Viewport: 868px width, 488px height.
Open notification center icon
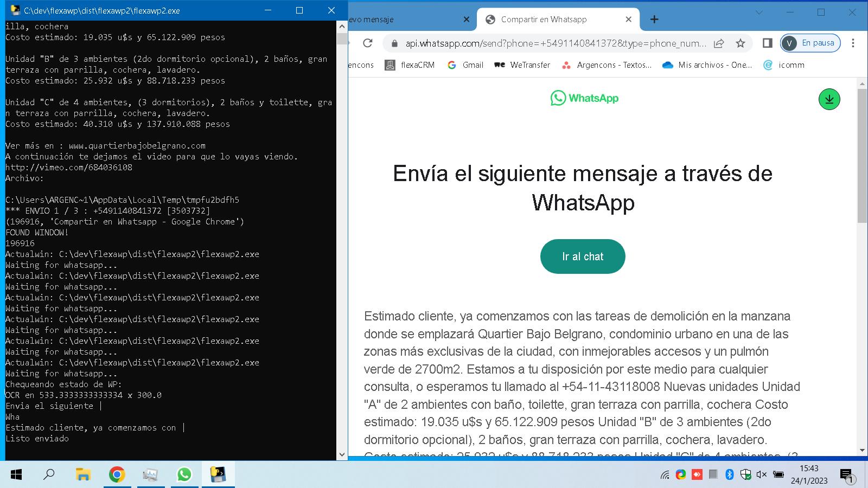pos(847,476)
